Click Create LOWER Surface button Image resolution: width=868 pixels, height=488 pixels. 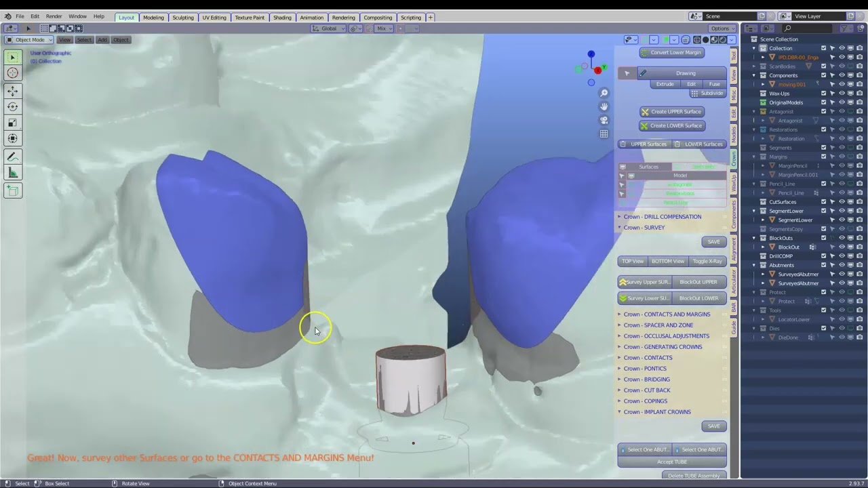tap(671, 125)
